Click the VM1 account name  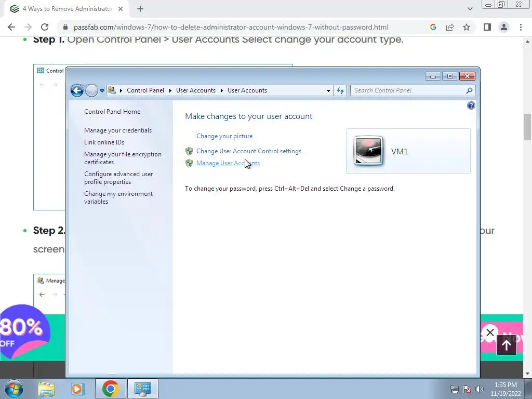tap(400, 151)
